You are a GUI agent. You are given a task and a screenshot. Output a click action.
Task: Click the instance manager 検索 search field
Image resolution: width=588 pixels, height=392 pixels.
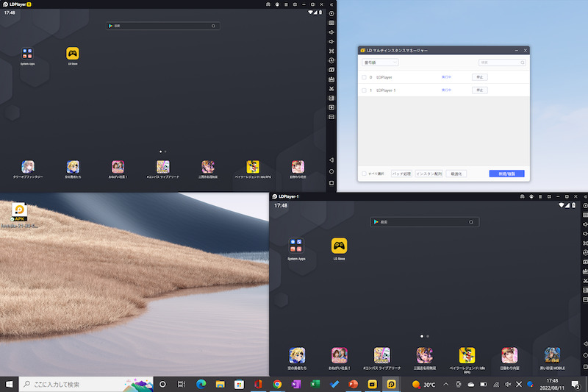click(502, 63)
